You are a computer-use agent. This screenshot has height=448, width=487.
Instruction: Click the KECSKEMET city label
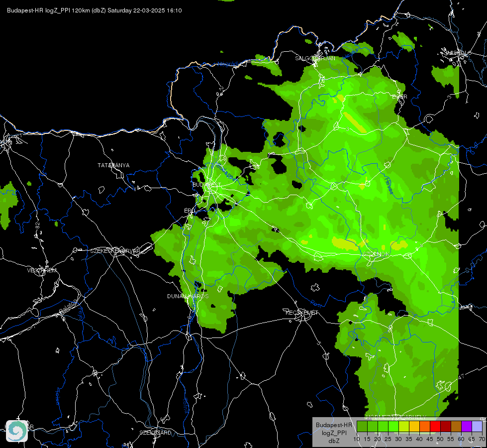pos(302,313)
